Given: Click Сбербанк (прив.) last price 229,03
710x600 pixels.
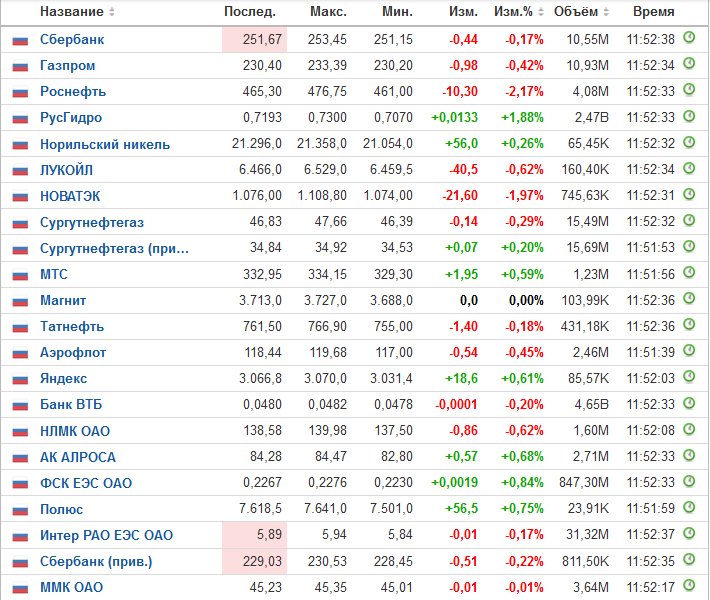Looking at the screenshot, I should point(262,561).
